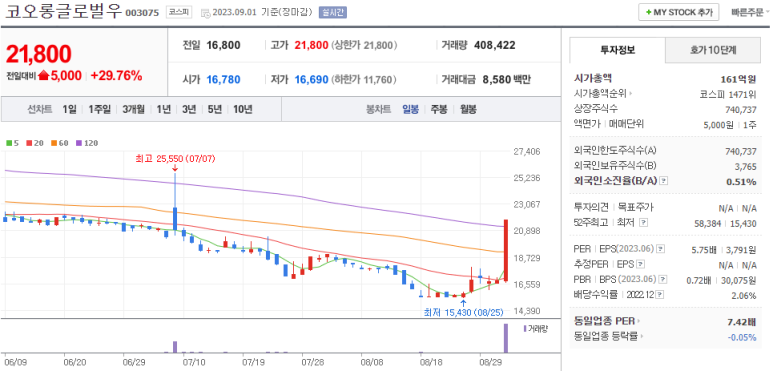
Task: Click the purple 120-day moving average swatch
Action: point(78,143)
